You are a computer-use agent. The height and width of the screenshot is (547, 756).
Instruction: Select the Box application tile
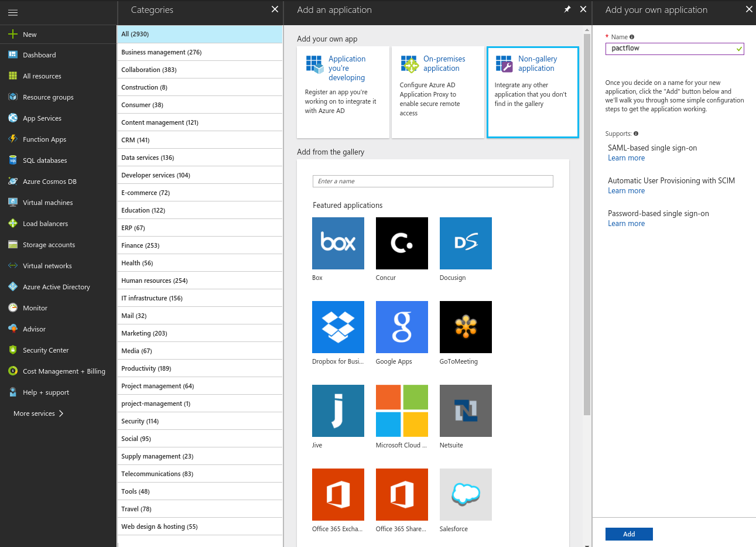click(x=338, y=243)
